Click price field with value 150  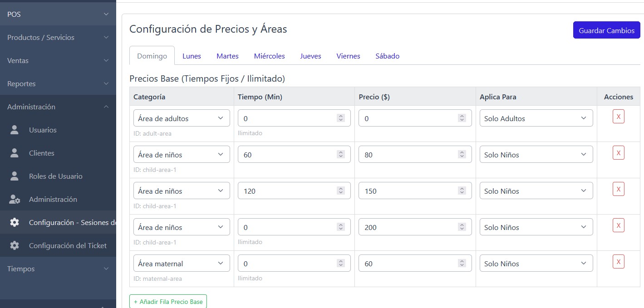(415, 191)
